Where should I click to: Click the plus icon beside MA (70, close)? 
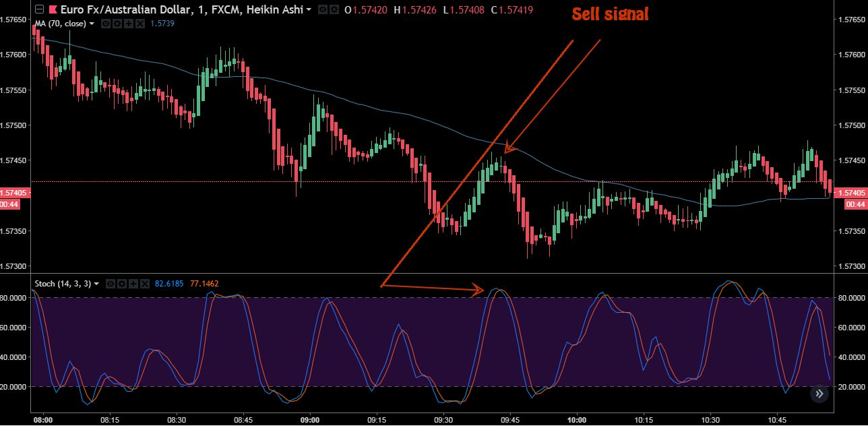[x=129, y=24]
